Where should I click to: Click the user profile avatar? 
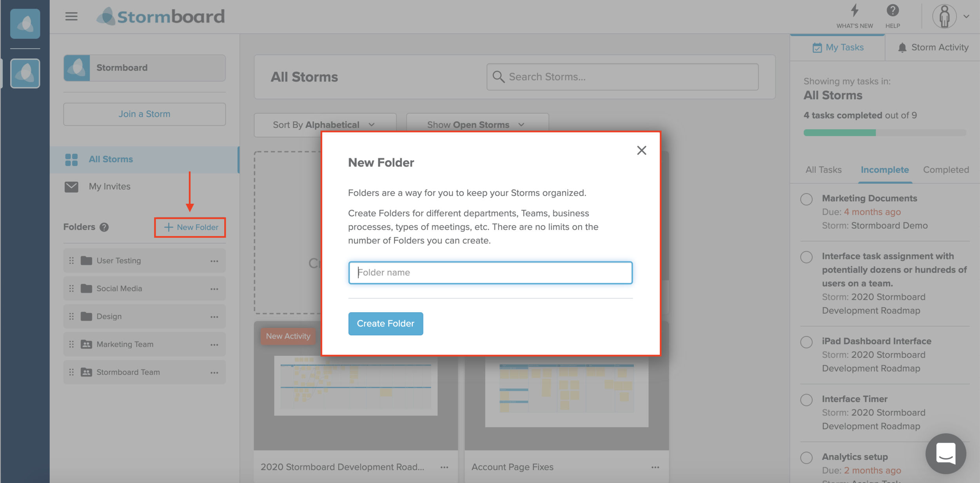[944, 16]
